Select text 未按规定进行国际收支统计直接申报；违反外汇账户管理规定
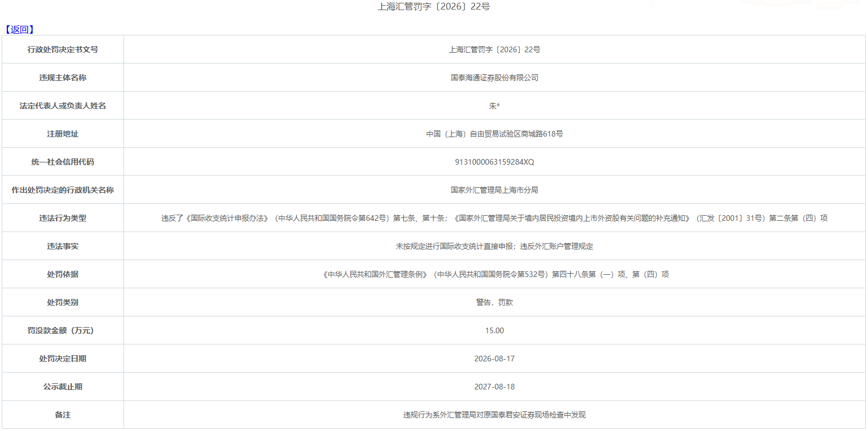Screen dimensions: 868x431 495,246
